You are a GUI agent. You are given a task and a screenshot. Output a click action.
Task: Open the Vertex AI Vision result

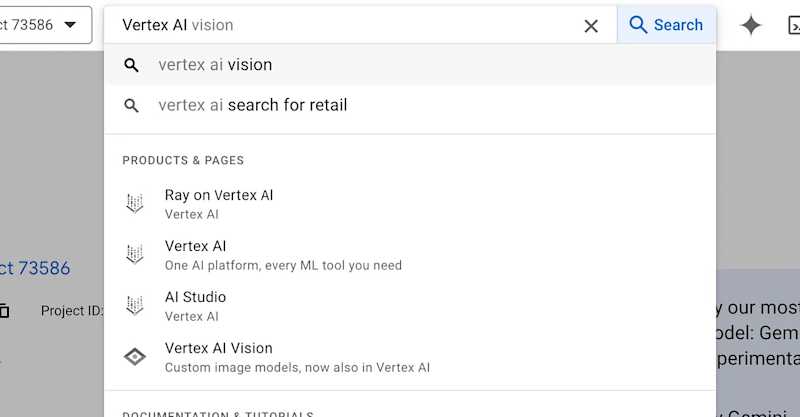pyautogui.click(x=410, y=357)
